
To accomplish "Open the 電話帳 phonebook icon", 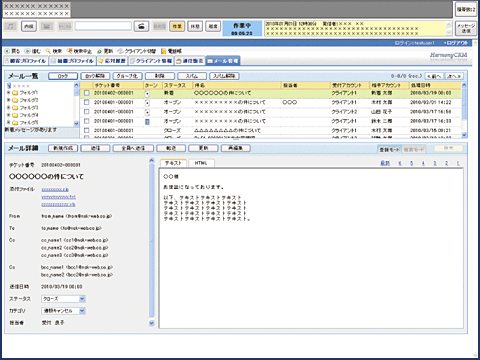I will click(163, 51).
